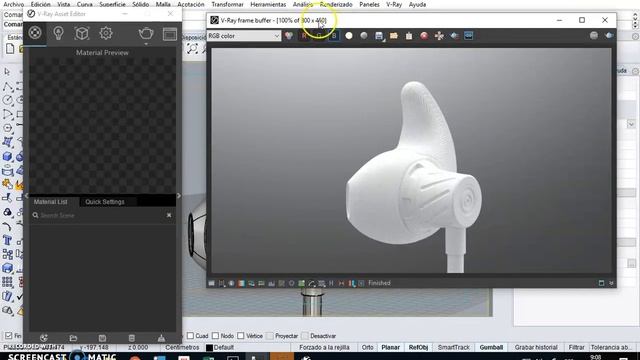Show the frame buffer window icon in Asset Editor

click(170, 34)
